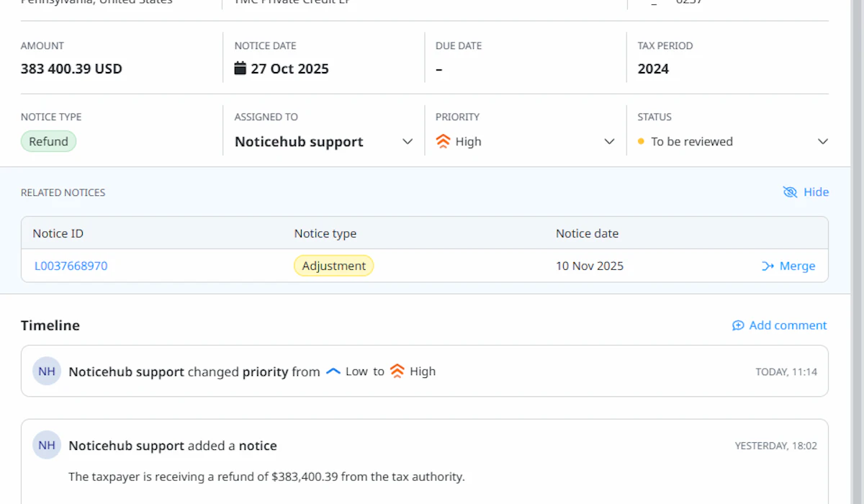864x504 pixels.
Task: Open the Assigned To dropdown
Action: [x=408, y=142]
